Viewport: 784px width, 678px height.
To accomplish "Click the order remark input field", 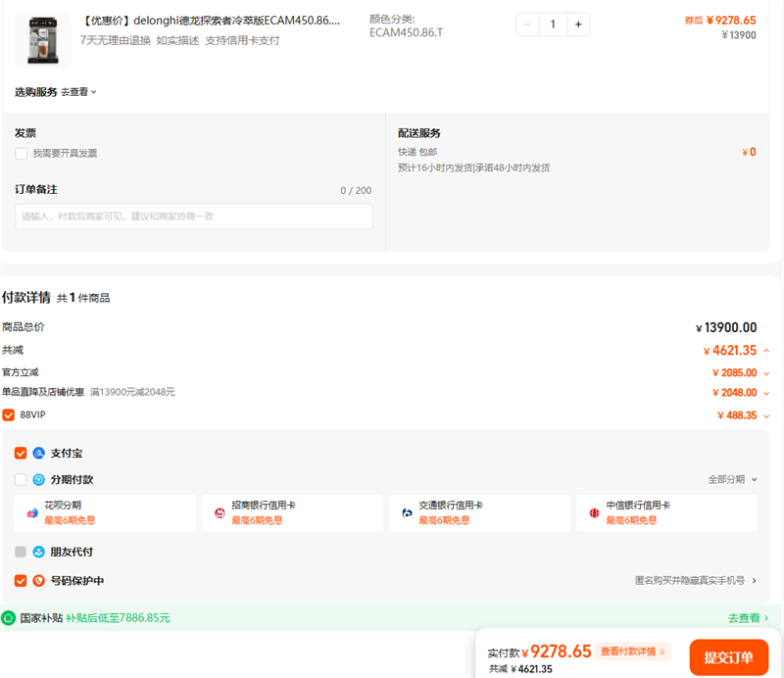I will coord(194,217).
